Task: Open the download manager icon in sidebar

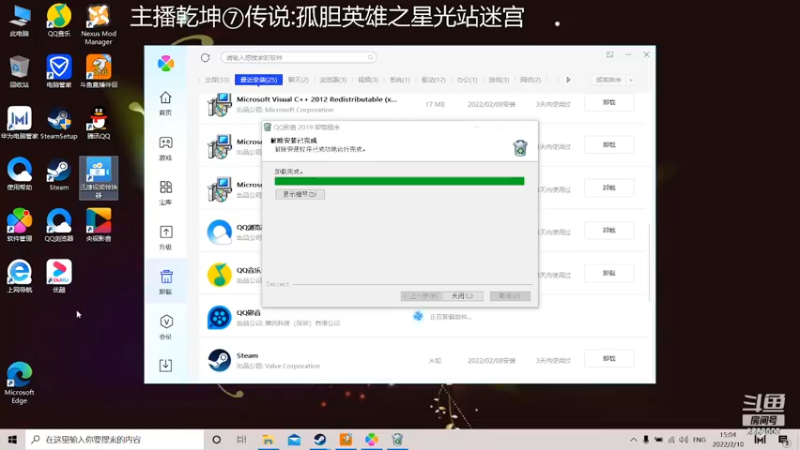Action: [165, 365]
